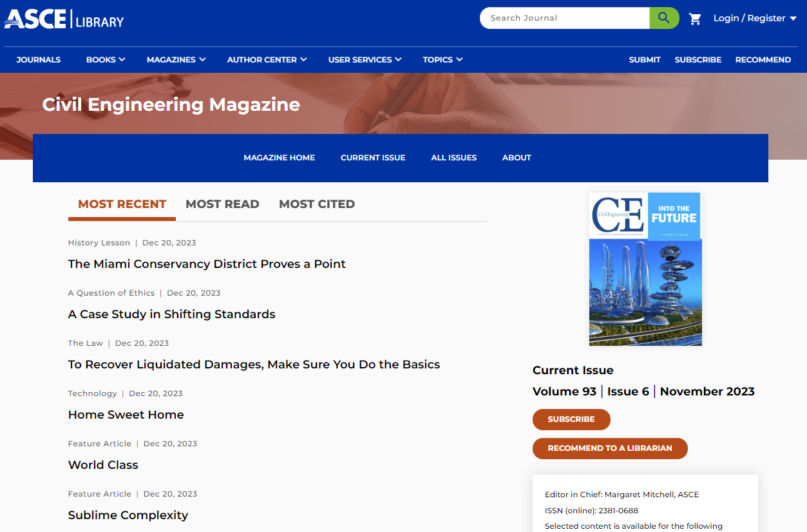Click the Search Journal input field

pyautogui.click(x=565, y=17)
